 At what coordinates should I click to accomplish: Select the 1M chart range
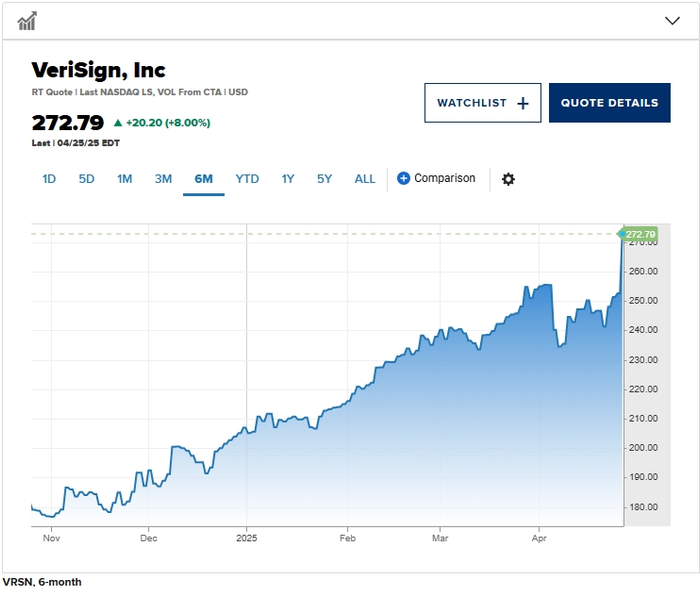pos(124,179)
